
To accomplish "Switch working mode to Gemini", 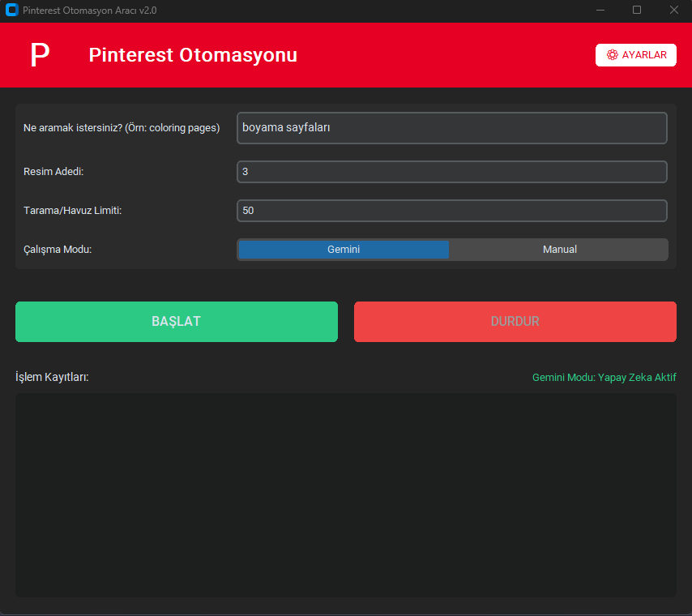I will pos(344,250).
